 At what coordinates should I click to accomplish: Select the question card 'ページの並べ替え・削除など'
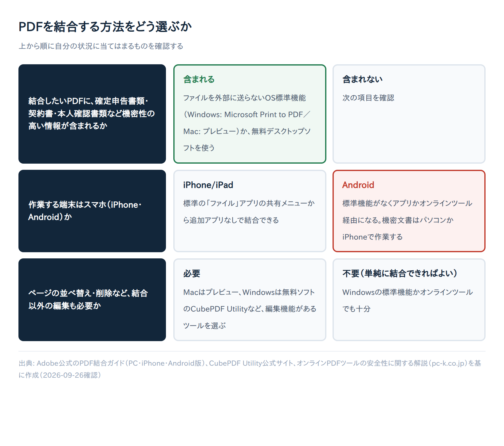coord(92,300)
